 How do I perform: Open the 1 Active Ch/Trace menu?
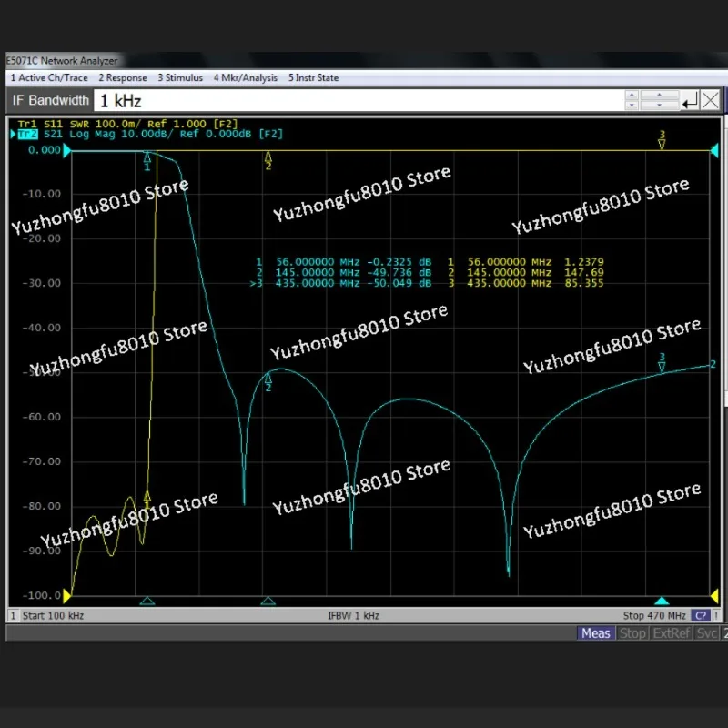(49, 77)
